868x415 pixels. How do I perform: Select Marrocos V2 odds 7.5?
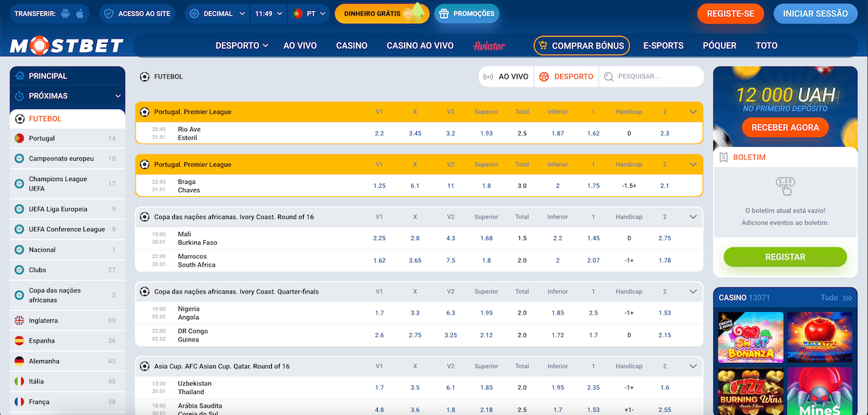[451, 260]
